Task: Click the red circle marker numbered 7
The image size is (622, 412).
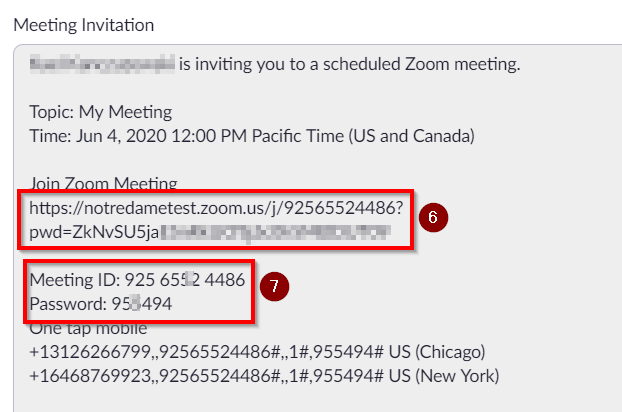Action: pos(275,286)
